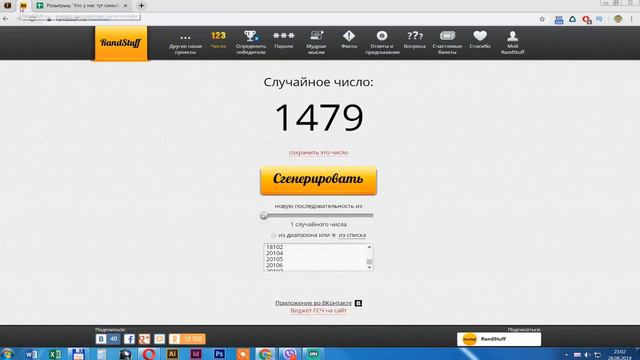Open the 'Мудрые мысли' section
This screenshot has width=640, height=360.
316,42
